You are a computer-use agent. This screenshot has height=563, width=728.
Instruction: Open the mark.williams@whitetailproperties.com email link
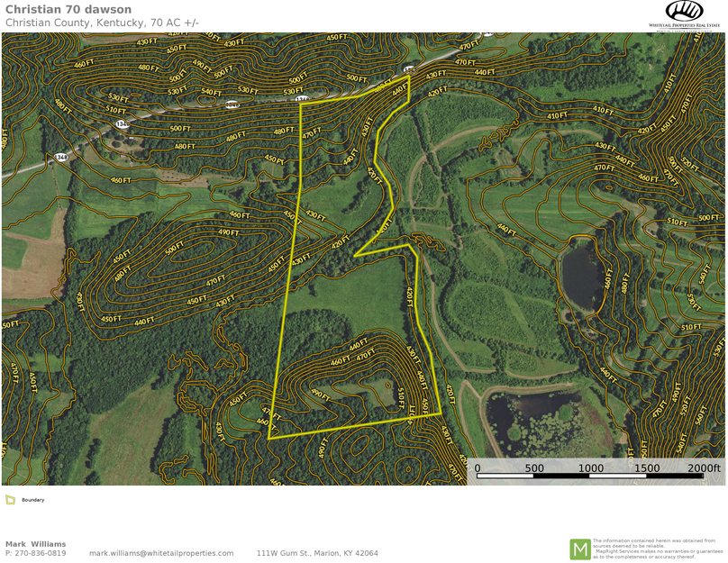click(x=161, y=553)
